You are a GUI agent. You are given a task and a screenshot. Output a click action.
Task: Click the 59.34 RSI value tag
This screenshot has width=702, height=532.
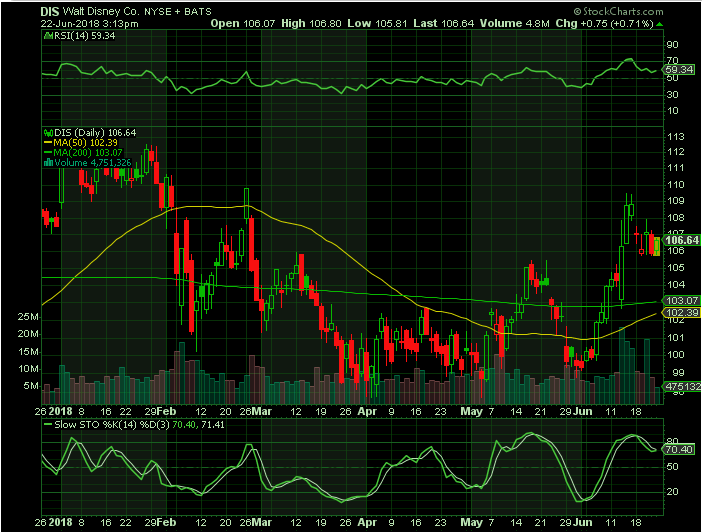tap(679, 69)
